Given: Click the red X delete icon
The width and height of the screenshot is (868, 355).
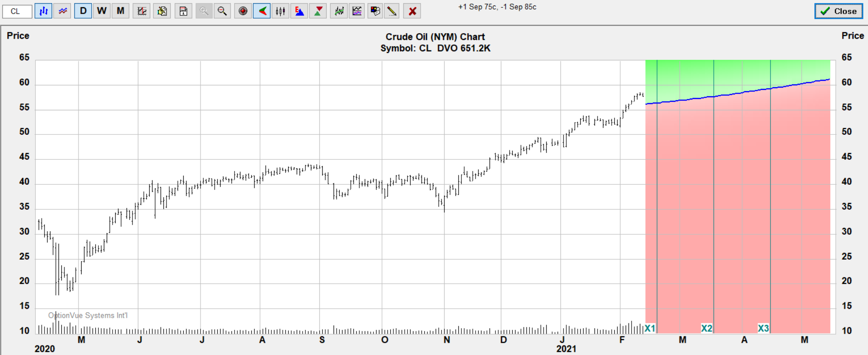Looking at the screenshot, I should click(x=412, y=11).
